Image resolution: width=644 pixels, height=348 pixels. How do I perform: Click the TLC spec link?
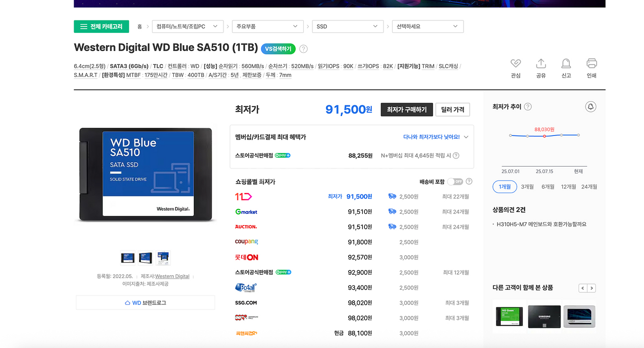158,66
